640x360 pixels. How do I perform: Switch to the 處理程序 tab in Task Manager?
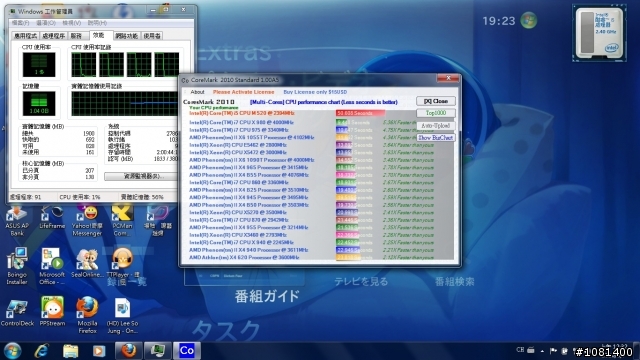tap(53, 36)
